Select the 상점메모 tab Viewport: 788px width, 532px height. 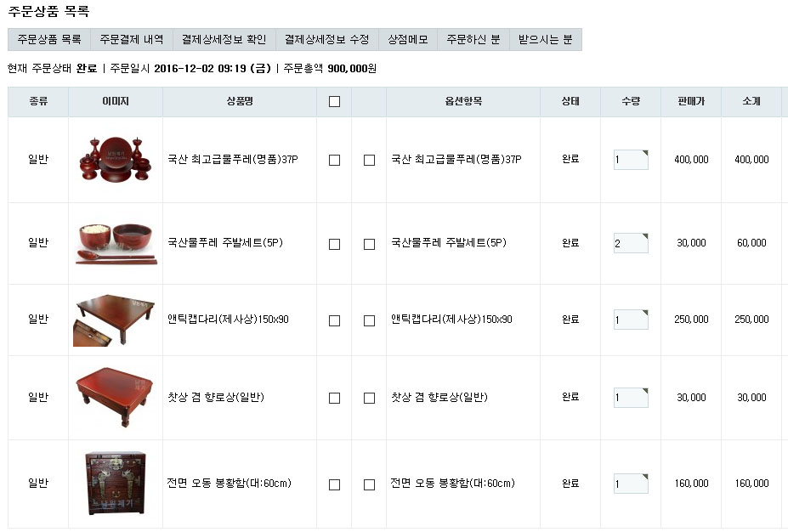coord(407,40)
